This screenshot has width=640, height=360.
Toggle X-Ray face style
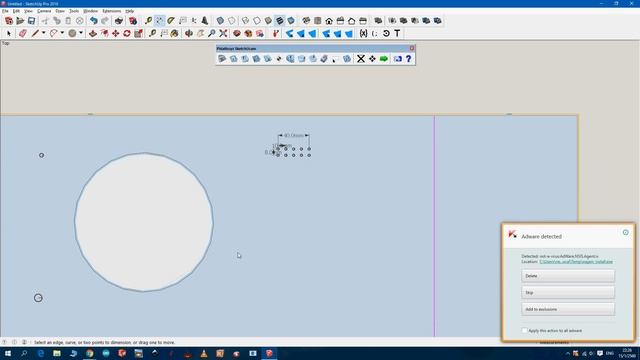point(220,21)
